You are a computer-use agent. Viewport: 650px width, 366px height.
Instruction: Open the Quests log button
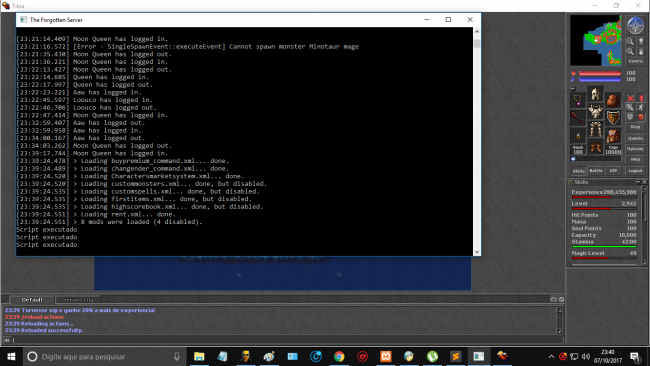click(x=635, y=138)
